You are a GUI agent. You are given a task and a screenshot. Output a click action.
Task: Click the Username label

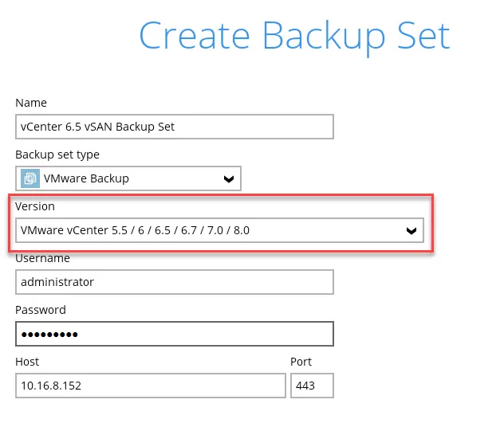tap(42, 258)
